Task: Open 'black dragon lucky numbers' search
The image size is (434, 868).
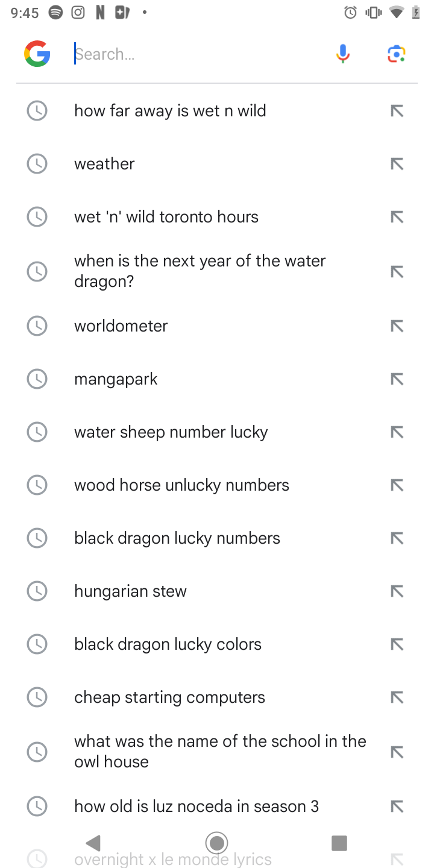Action: (177, 538)
